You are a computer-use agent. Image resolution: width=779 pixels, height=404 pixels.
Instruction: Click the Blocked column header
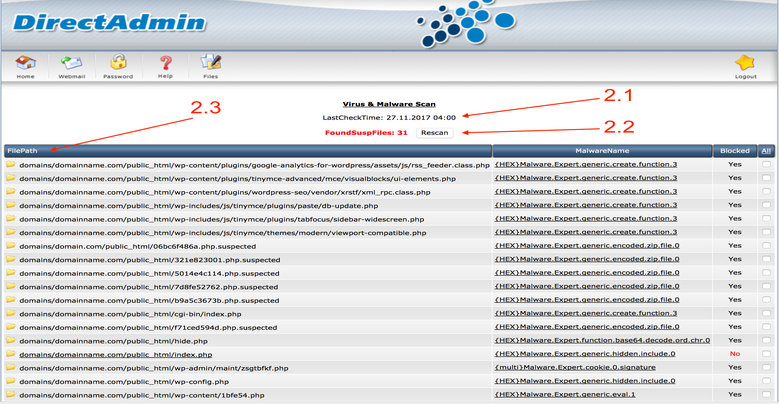735,150
